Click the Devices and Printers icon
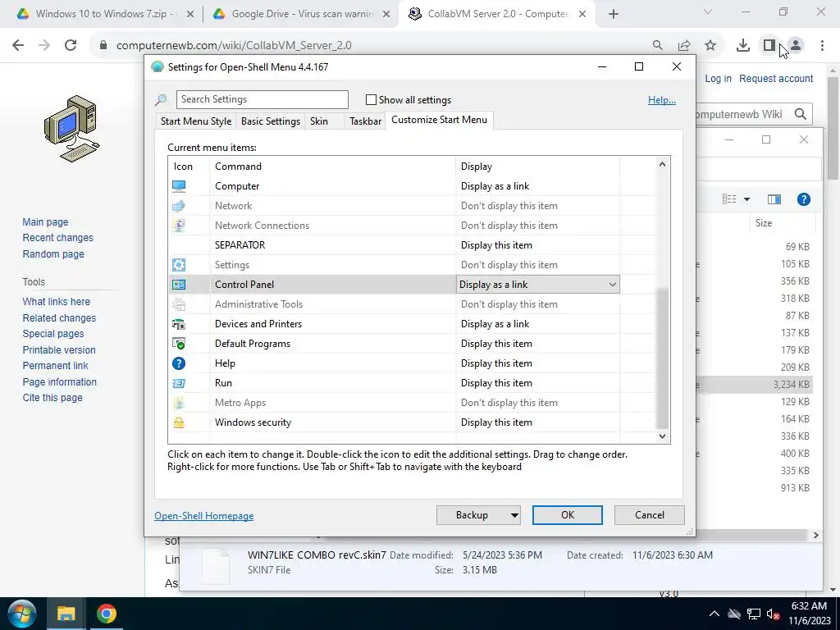 point(178,324)
